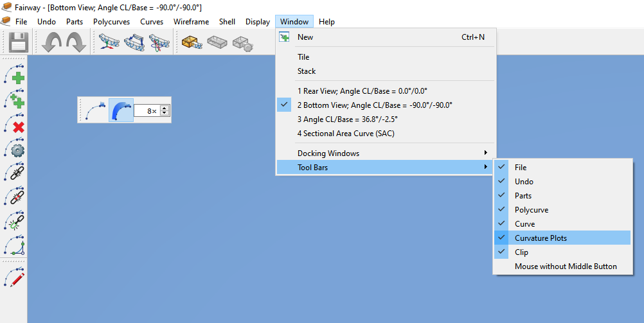Expand the Docking Windows submenu
The height and width of the screenshot is (323, 644).
386,153
